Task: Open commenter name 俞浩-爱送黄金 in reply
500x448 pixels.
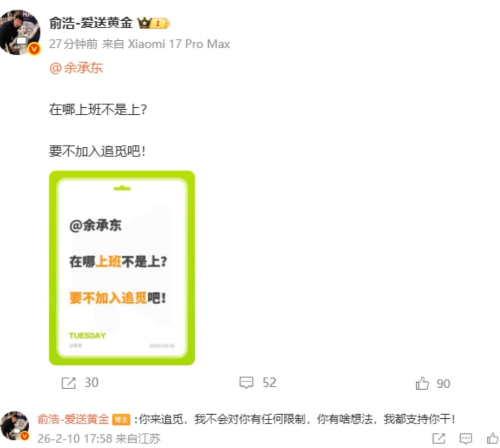Action: point(73,419)
